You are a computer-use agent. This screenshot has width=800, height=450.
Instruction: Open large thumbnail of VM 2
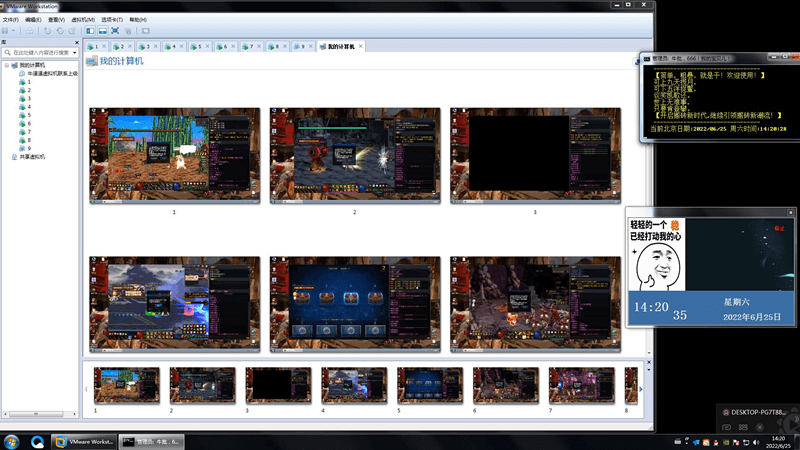[355, 156]
